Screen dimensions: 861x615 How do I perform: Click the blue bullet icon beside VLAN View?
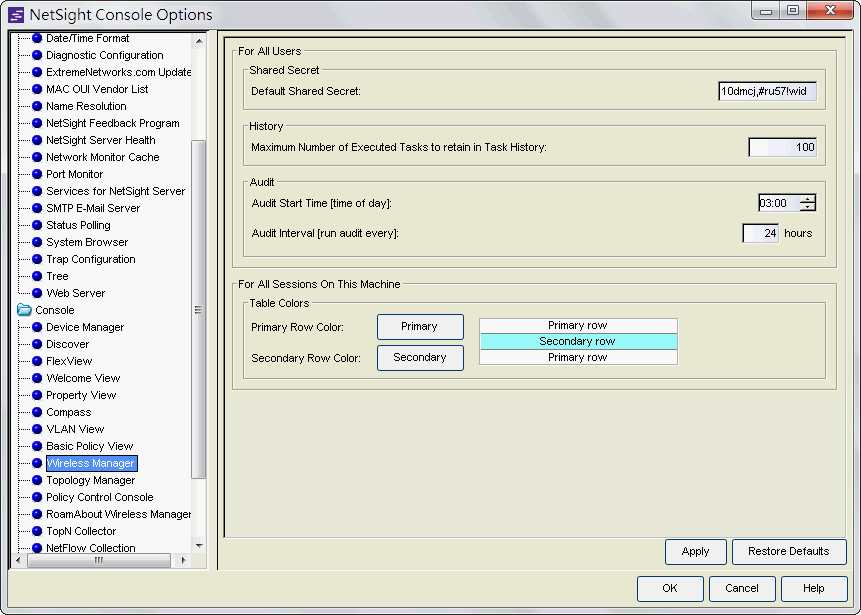pos(37,429)
